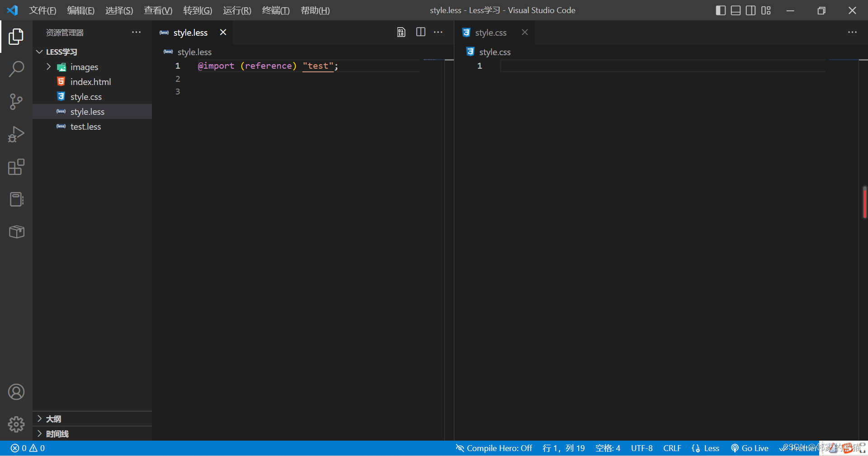The height and width of the screenshot is (456, 868).
Task: Click red marker on style.css scrollbar
Action: pos(864,202)
